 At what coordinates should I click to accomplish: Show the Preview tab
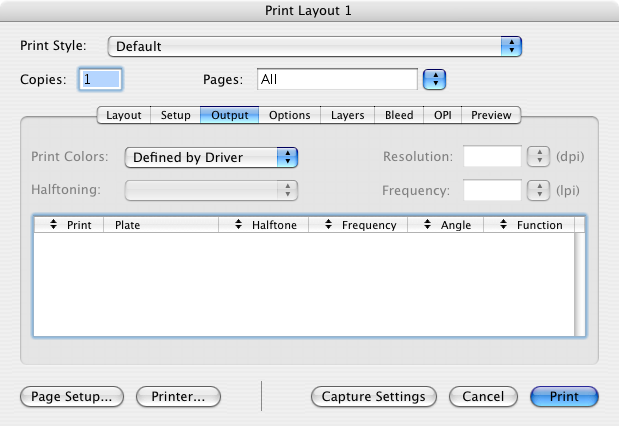(491, 115)
